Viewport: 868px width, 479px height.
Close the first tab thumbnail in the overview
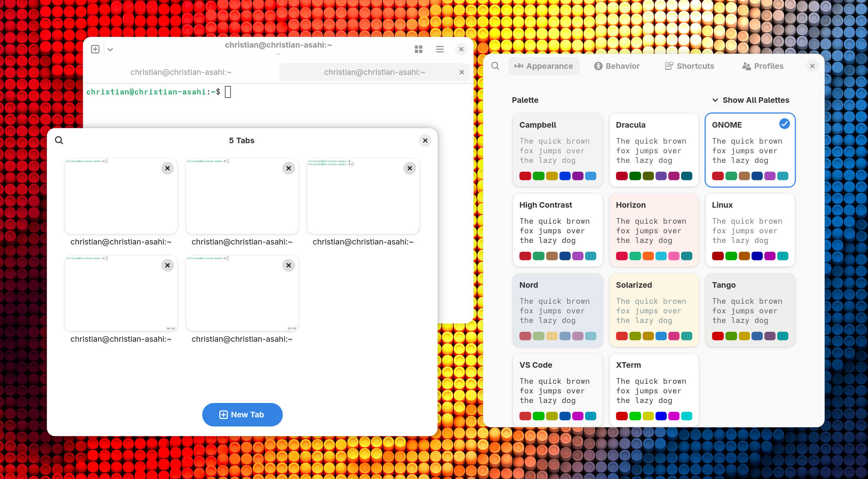click(167, 168)
